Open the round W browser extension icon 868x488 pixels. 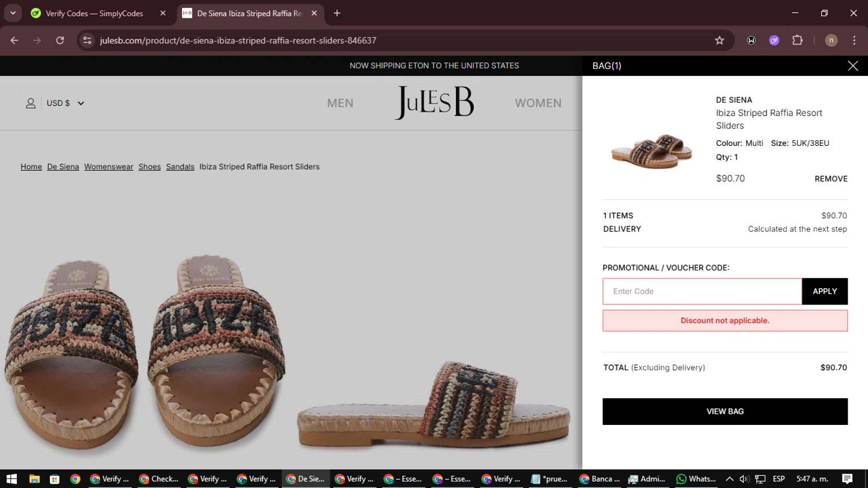pos(751,41)
